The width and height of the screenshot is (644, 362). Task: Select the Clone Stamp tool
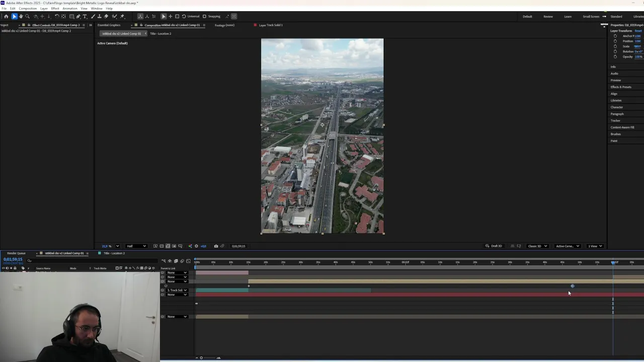coord(99,17)
